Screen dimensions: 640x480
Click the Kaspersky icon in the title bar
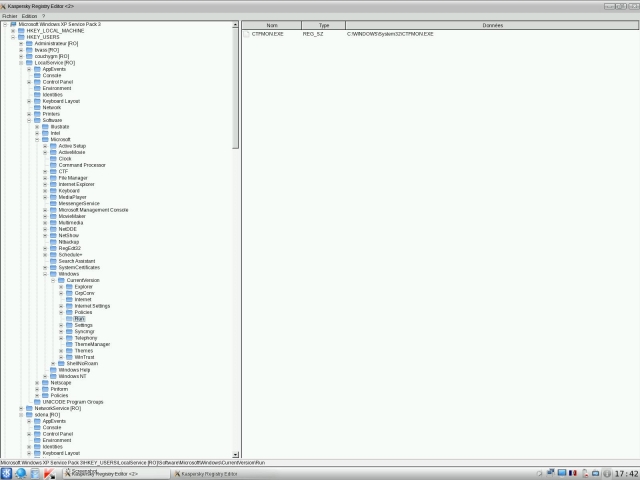[3, 7]
